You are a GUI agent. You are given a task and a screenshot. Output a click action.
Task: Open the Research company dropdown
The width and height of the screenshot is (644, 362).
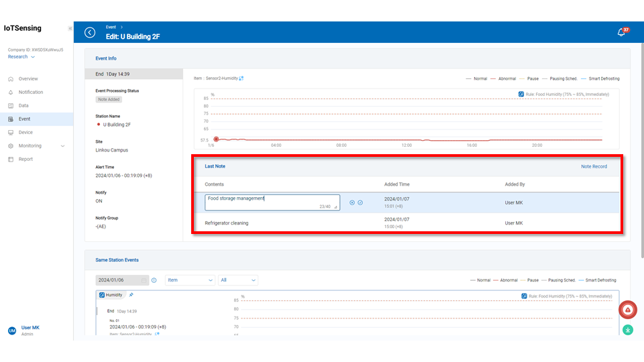[x=21, y=57]
